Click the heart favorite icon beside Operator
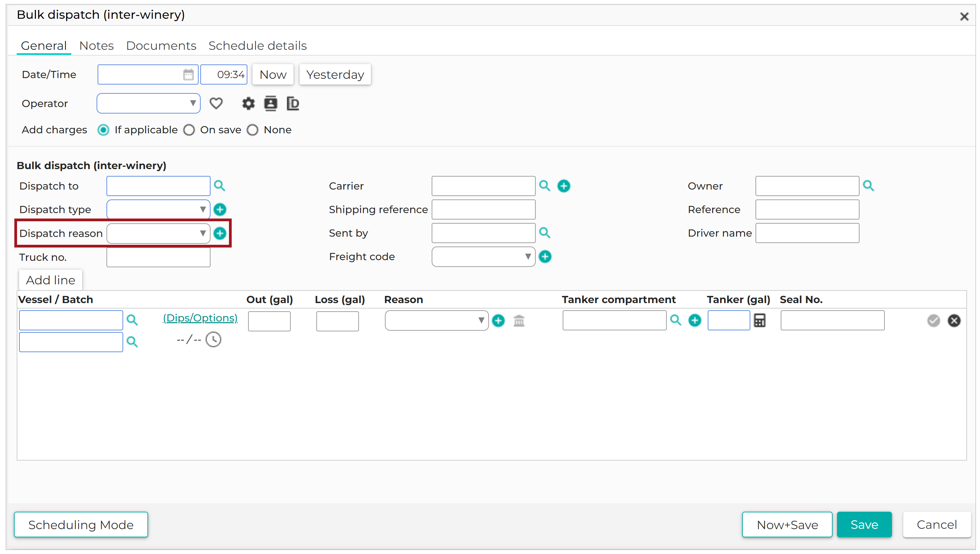 (x=216, y=104)
